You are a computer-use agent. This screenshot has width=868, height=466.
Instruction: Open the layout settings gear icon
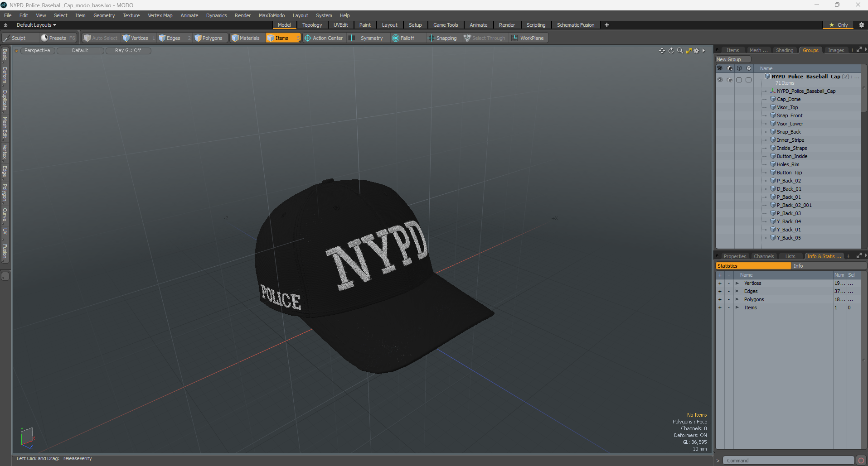(x=862, y=25)
